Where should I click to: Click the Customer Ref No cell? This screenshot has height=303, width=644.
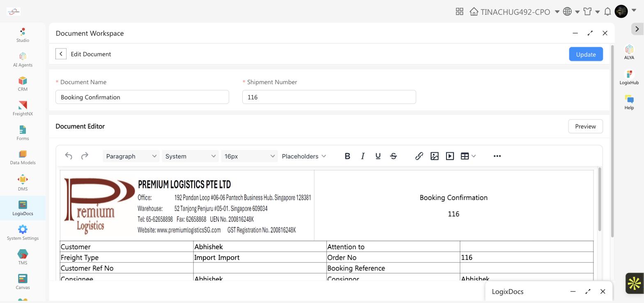coord(126,268)
